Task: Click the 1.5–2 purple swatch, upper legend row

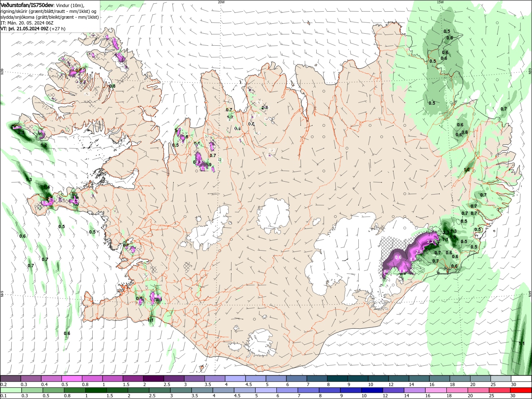Action: tap(133, 379)
